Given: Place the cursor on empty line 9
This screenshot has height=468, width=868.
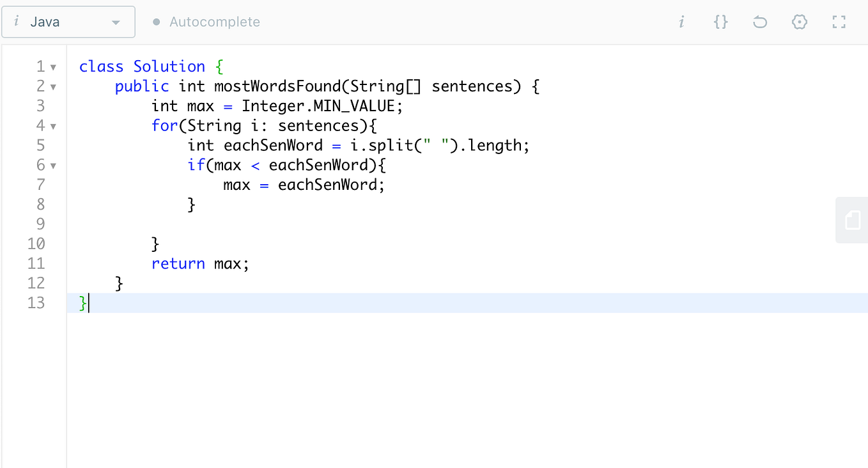Looking at the screenshot, I should pos(467,224).
